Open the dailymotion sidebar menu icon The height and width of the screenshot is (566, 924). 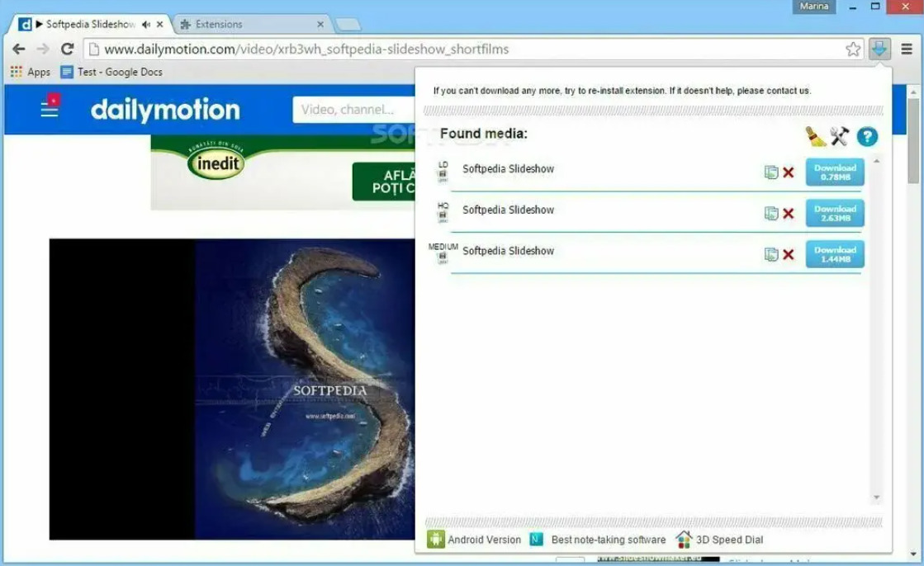[x=50, y=106]
